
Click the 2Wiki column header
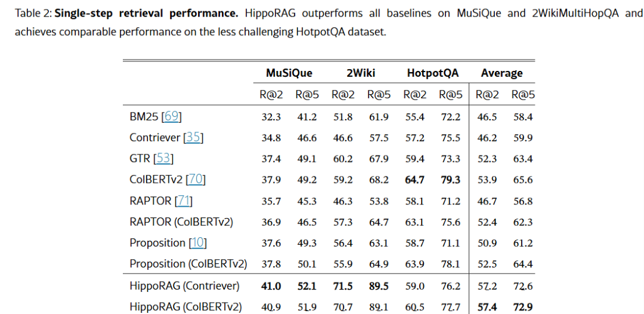coord(361,73)
